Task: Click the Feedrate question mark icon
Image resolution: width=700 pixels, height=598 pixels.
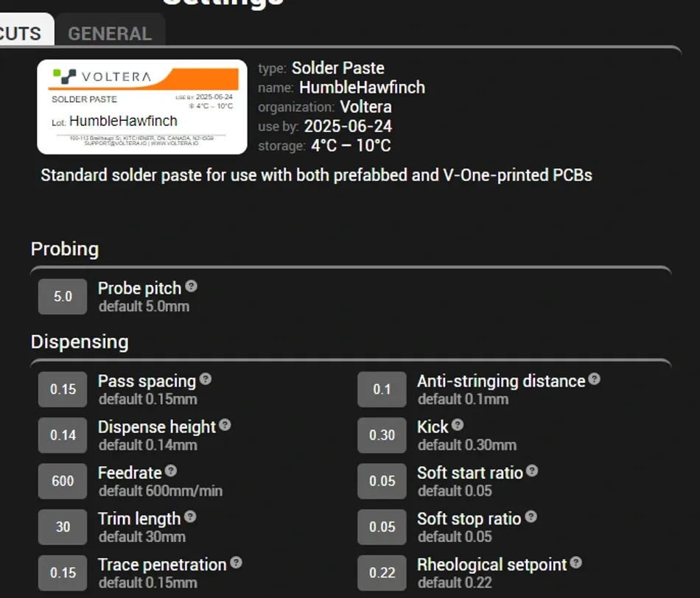Action: [171, 471]
